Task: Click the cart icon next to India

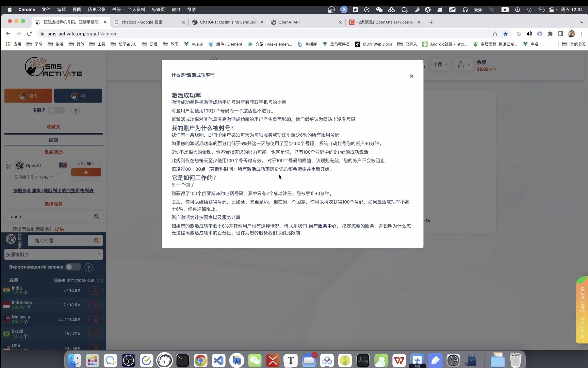Action: click(x=95, y=290)
